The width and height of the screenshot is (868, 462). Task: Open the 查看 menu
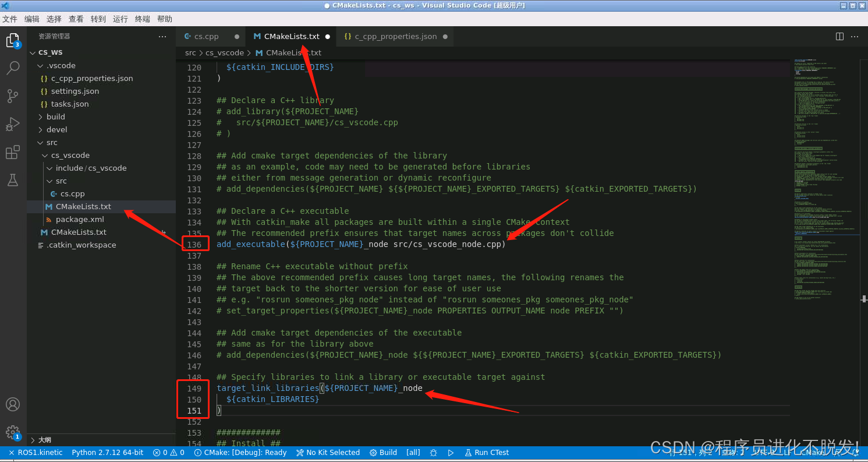pos(76,19)
